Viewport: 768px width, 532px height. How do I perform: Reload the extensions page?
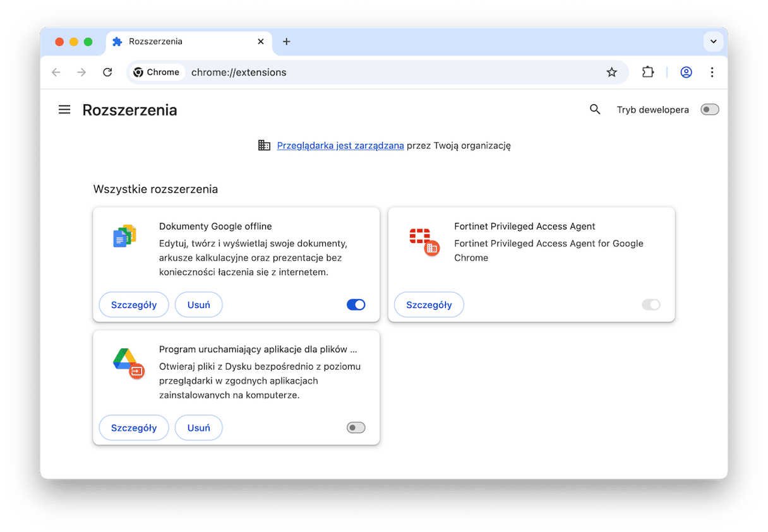coord(107,73)
